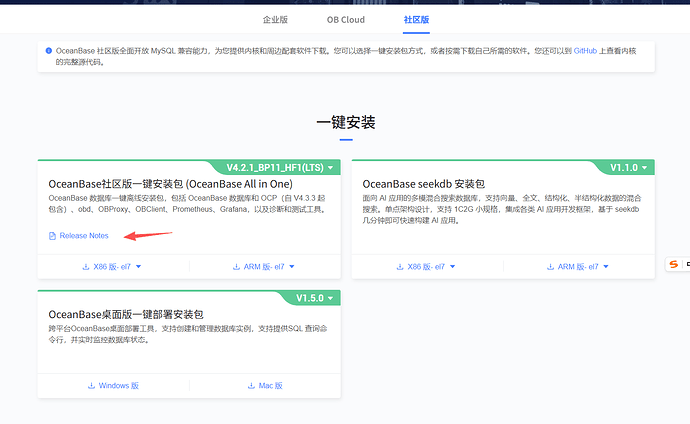
Task: Click the document icon beside Release Notes
Action: click(52, 236)
